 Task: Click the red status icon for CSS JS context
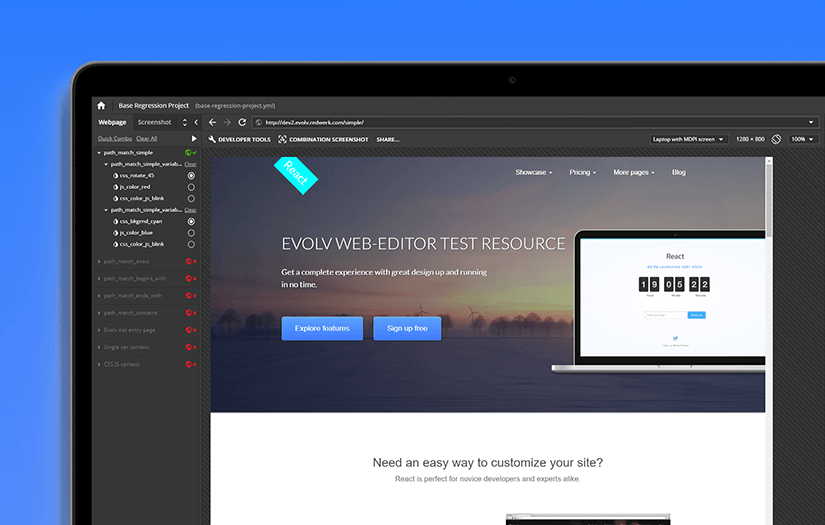click(x=190, y=364)
